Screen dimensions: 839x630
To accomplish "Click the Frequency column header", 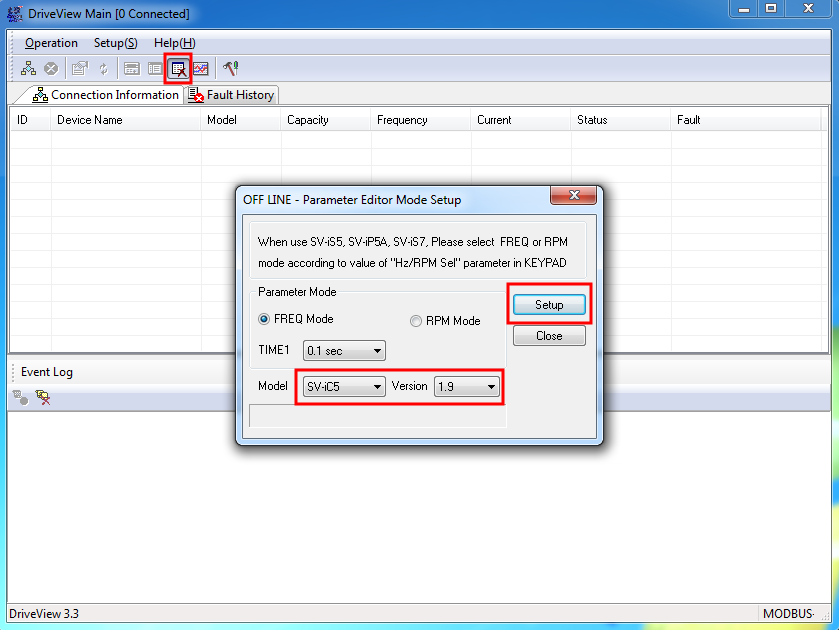I will [421, 120].
